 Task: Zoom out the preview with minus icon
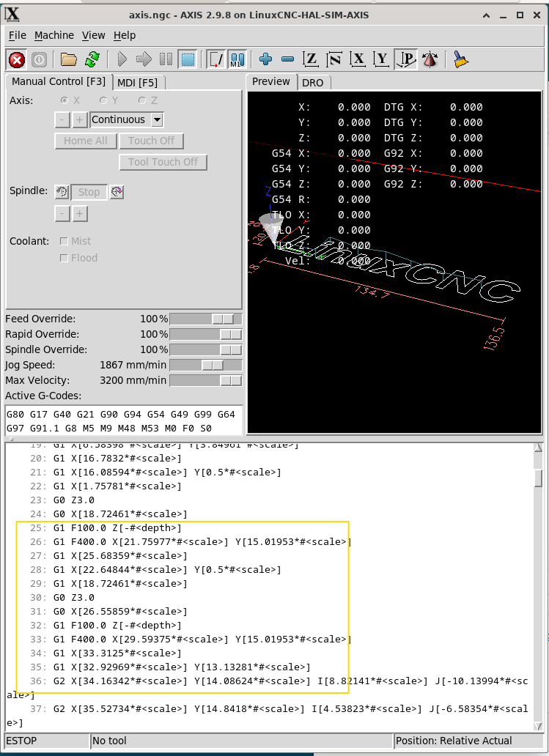[x=287, y=59]
